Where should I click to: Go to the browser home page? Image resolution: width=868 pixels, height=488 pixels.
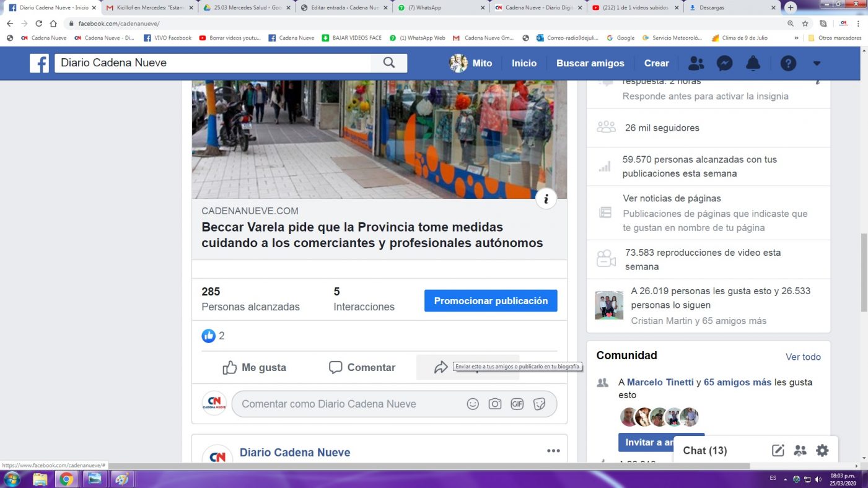(x=53, y=24)
